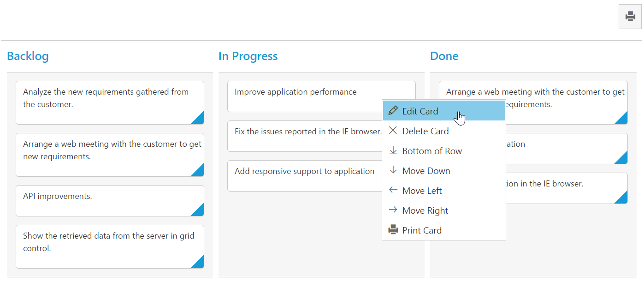Click the printer icon beside Print Card
The width and height of the screenshot is (644, 282).
click(x=393, y=230)
